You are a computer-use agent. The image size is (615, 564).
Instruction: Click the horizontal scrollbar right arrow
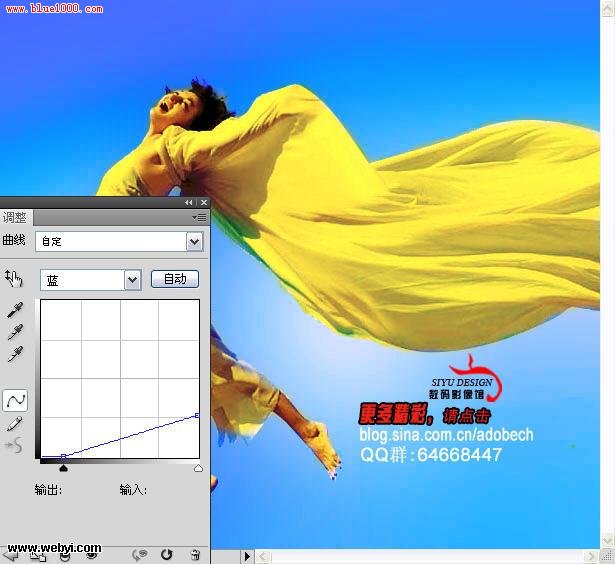[590, 557]
